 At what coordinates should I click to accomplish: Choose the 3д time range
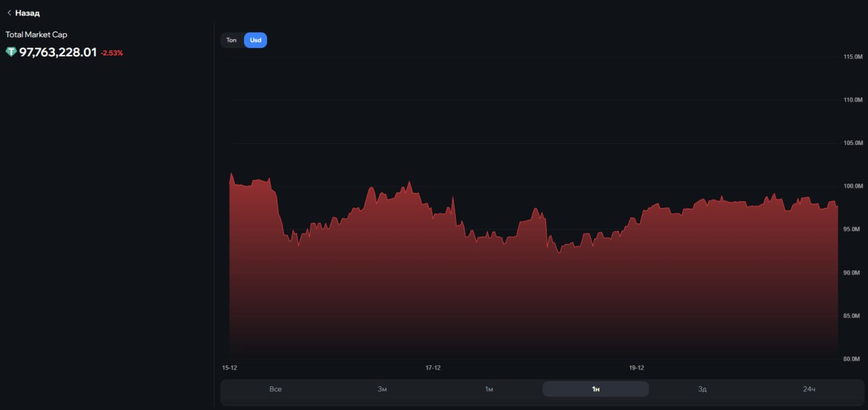pyautogui.click(x=703, y=389)
